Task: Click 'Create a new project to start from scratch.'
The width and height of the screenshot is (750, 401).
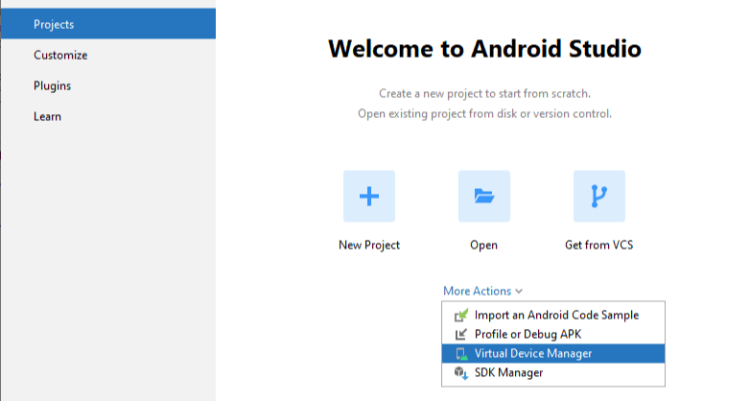Action: (x=485, y=93)
